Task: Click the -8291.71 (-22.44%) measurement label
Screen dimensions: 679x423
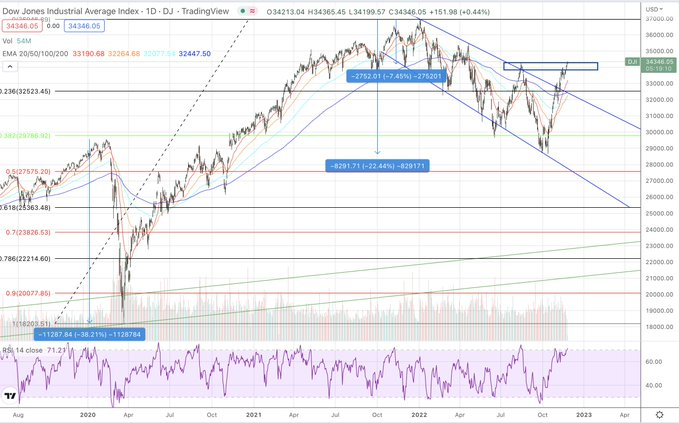Action: point(377,166)
